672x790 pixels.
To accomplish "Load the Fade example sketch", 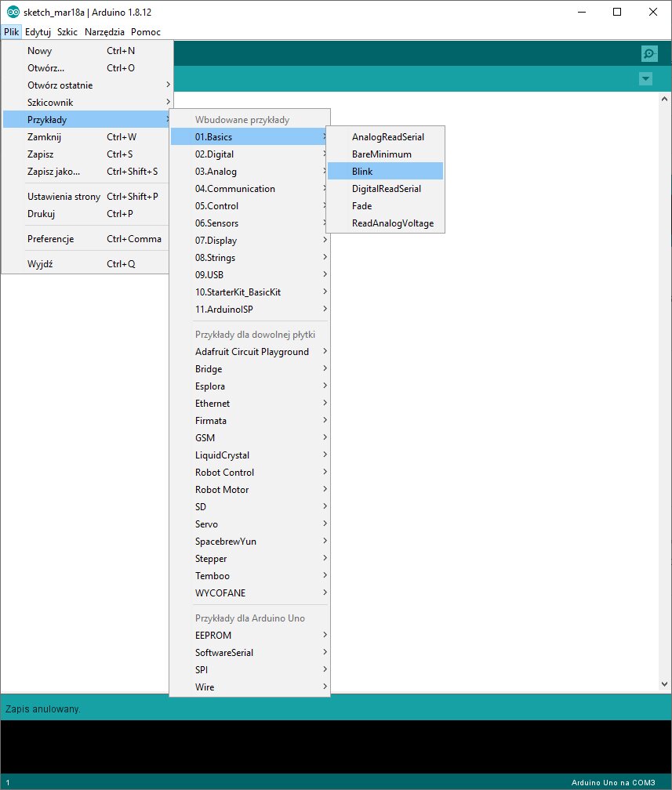I will (x=386, y=206).
